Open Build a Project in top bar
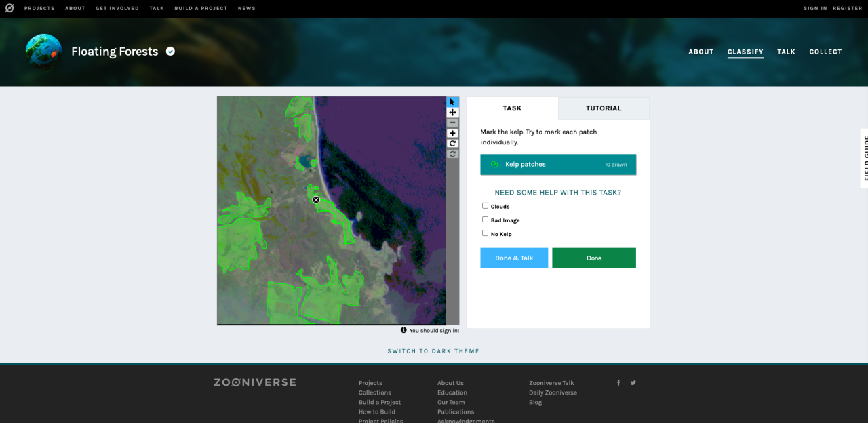Screen dimensions: 868x423 201,9
